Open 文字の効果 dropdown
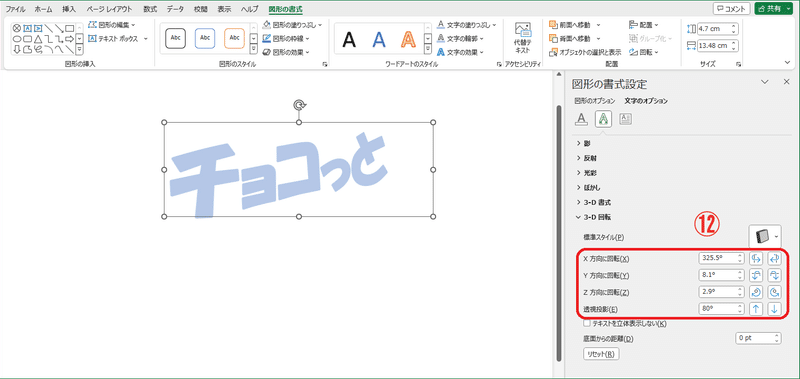The height and width of the screenshot is (379, 800). click(461, 52)
